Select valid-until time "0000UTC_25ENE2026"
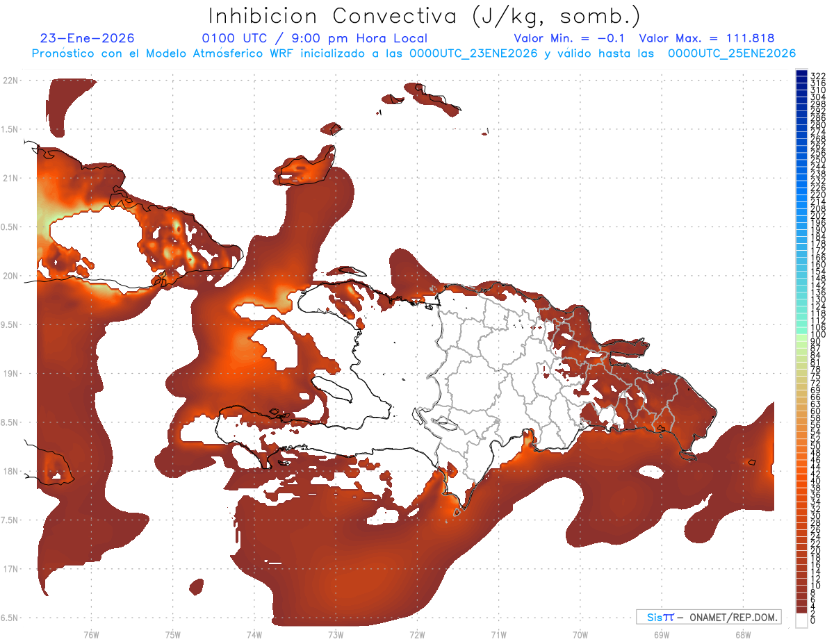 coord(732,53)
